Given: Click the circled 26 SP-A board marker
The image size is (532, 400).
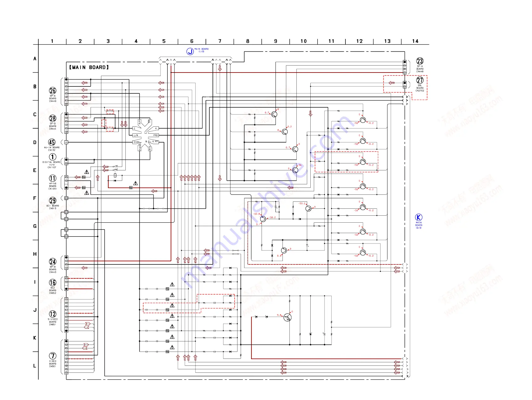Looking at the screenshot, I should click(53, 91).
